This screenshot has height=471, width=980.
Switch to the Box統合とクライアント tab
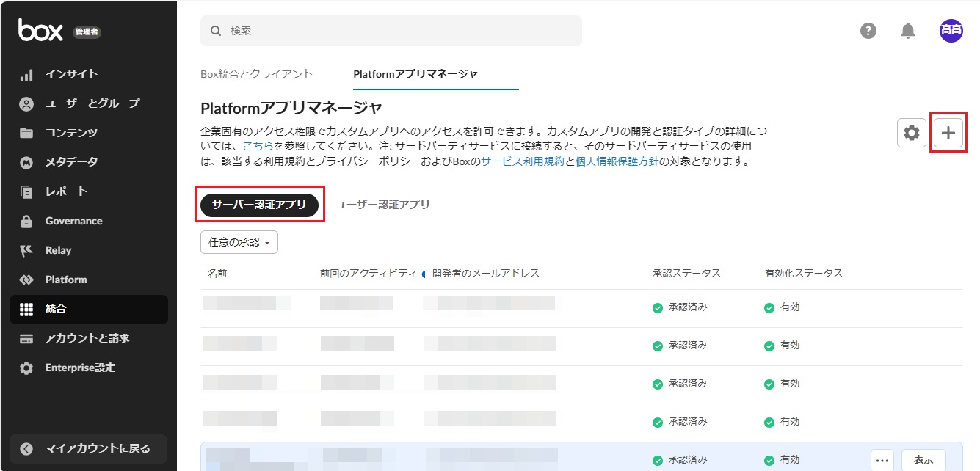(x=256, y=74)
